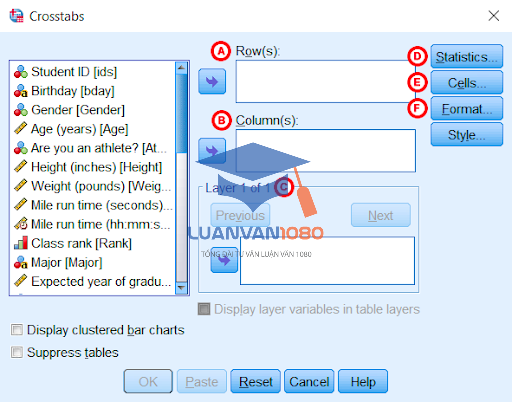This screenshot has height=402, width=512.
Task: Click the nominal icon beside Major
Action: coord(21,262)
